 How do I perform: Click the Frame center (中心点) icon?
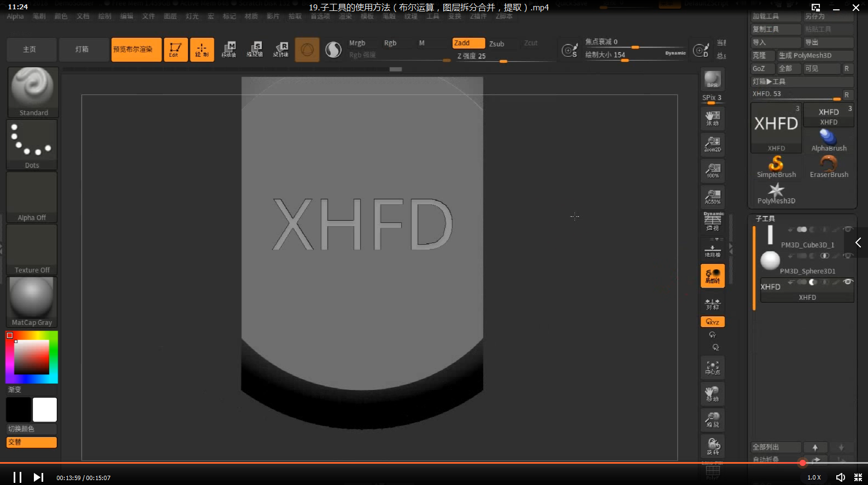point(712,368)
